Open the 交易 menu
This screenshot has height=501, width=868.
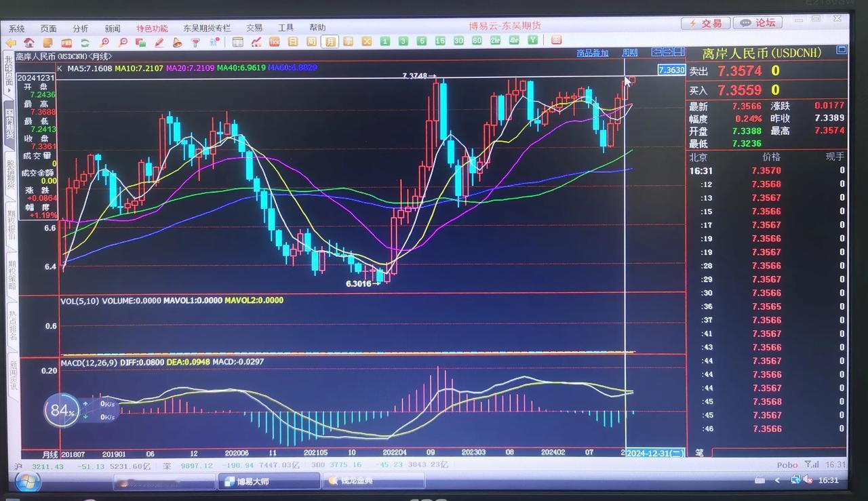(254, 28)
